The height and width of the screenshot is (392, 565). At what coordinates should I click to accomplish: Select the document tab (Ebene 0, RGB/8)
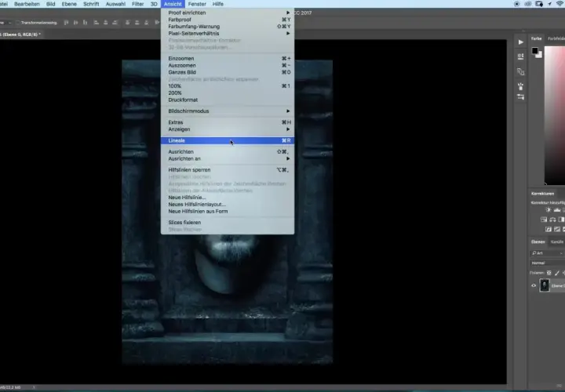pos(21,34)
